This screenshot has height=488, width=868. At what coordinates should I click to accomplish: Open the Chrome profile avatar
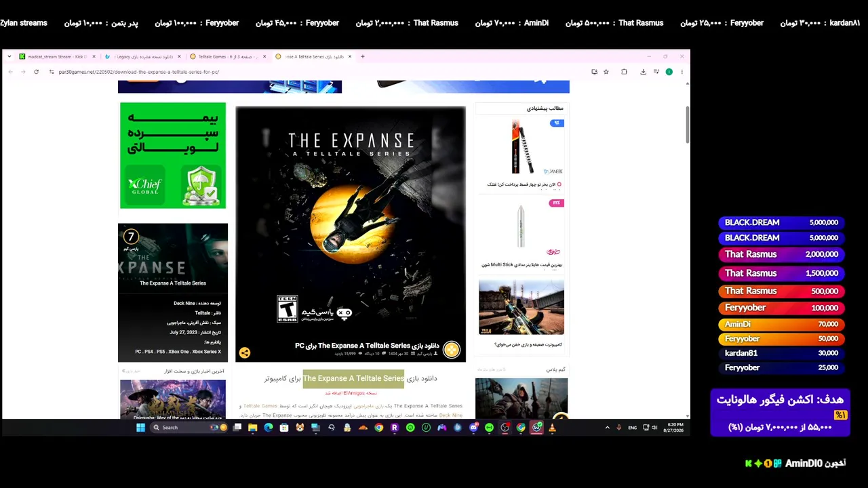669,72
